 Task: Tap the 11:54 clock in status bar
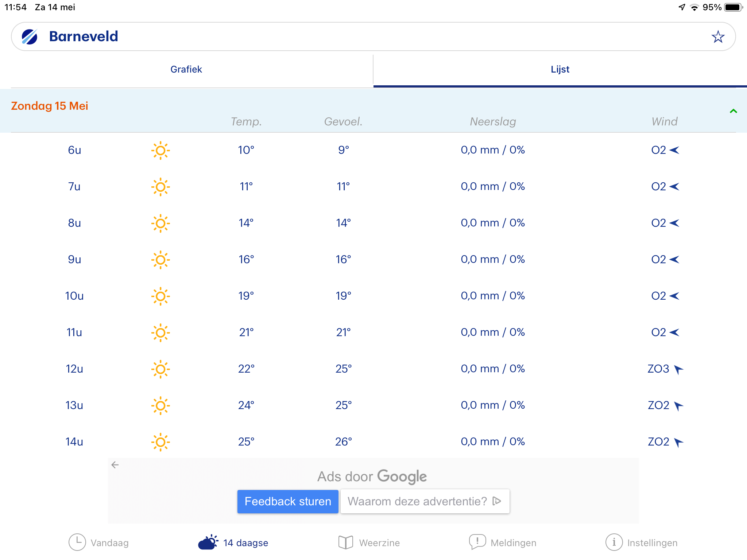click(15, 7)
